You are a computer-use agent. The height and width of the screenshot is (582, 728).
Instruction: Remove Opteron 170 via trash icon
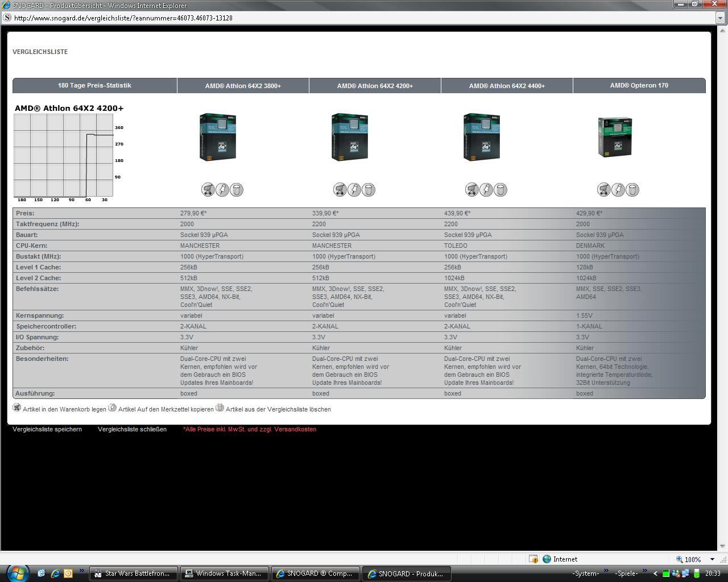point(632,190)
